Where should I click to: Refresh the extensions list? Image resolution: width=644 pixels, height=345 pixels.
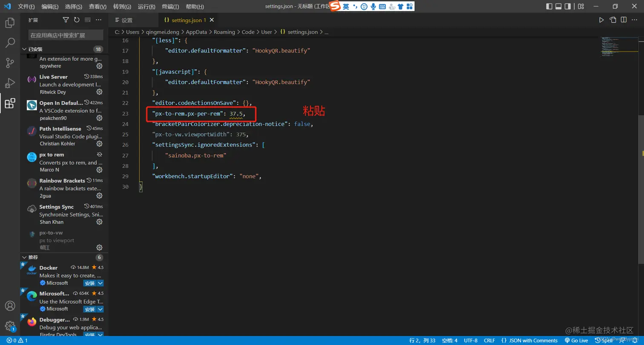(x=77, y=20)
